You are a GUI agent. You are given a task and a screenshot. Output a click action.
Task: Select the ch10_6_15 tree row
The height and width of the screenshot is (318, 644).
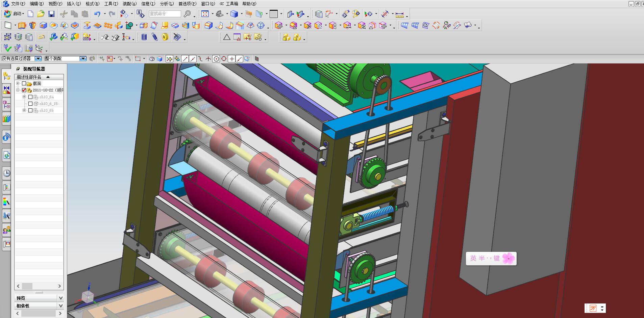39,104
